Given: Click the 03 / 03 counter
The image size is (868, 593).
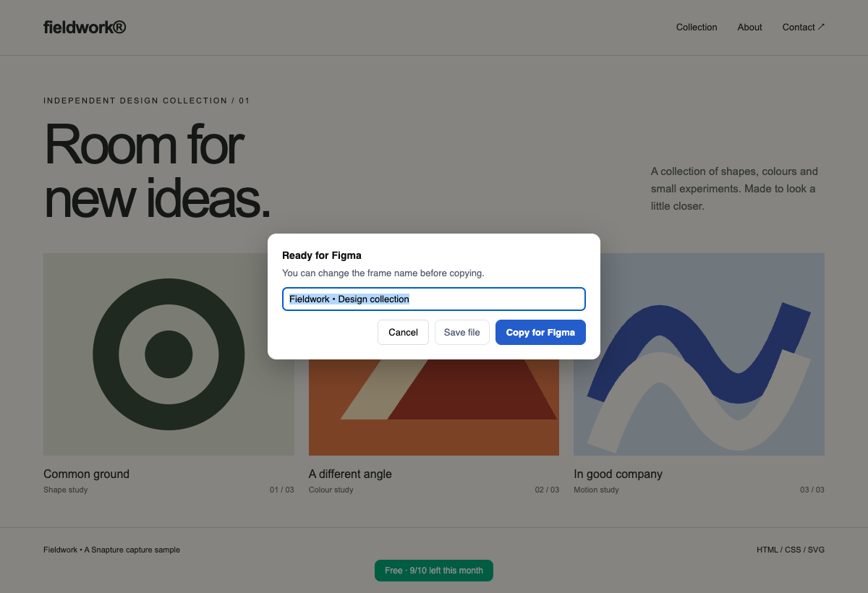Looking at the screenshot, I should coord(812,490).
